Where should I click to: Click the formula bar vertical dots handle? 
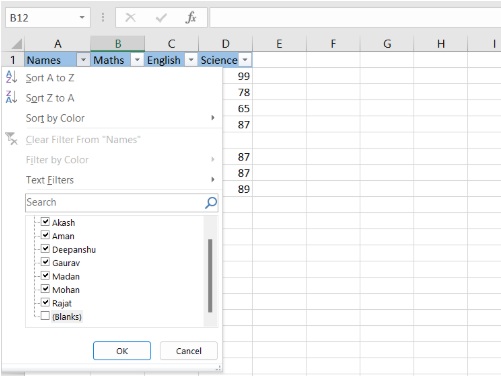[x=103, y=17]
